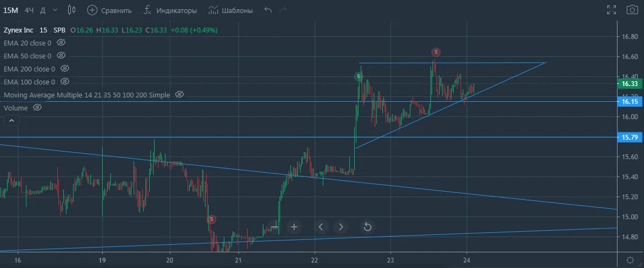Screen dimensions: 644x268
Task: Select the 15M timeframe
Action: coord(11,10)
